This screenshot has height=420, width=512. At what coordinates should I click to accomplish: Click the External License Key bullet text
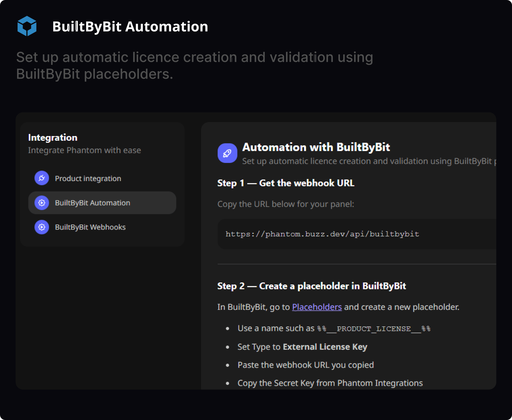pyautogui.click(x=325, y=347)
